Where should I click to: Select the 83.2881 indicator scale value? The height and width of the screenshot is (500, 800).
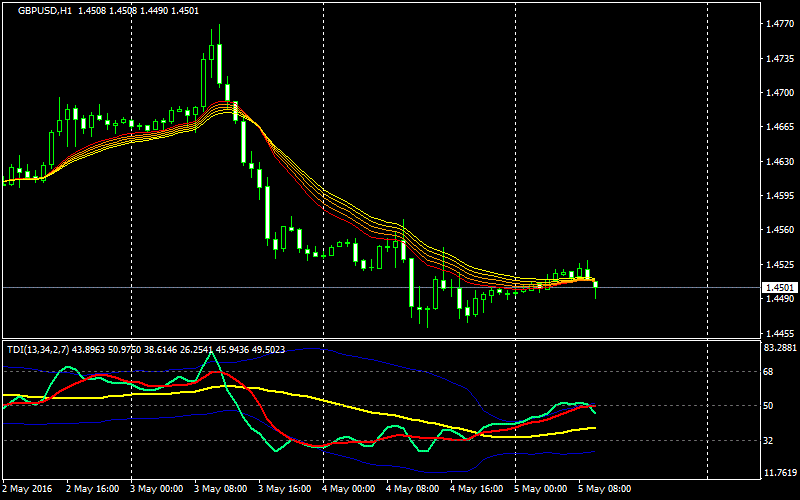pos(780,348)
